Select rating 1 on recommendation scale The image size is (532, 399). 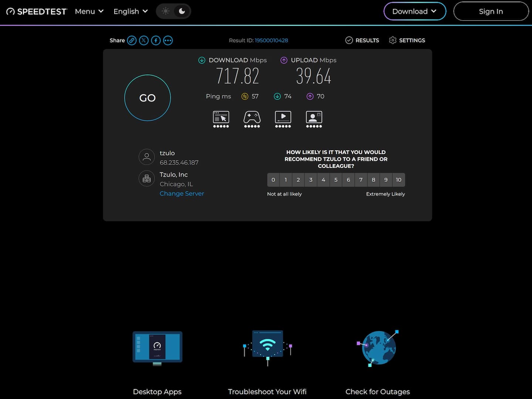(x=286, y=180)
